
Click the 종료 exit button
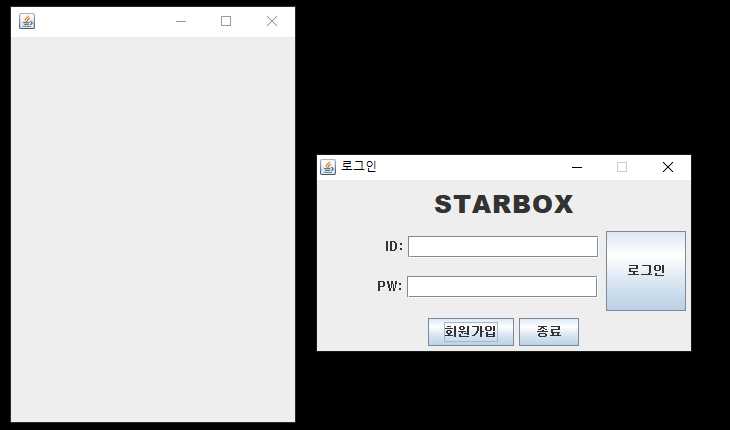[549, 332]
